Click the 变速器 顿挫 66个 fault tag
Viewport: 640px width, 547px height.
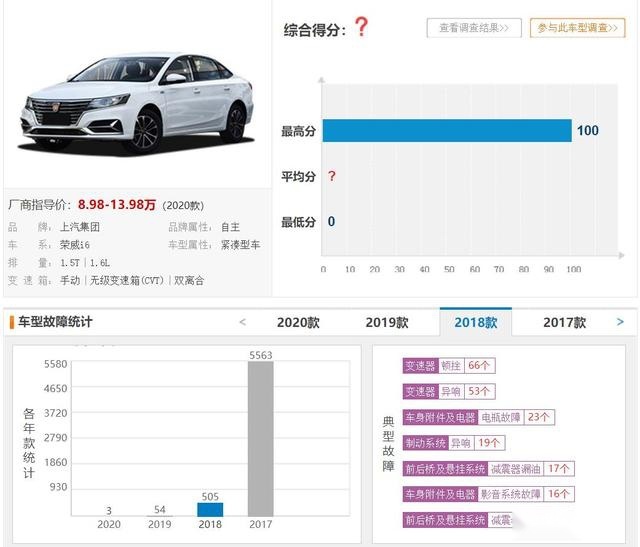[449, 365]
